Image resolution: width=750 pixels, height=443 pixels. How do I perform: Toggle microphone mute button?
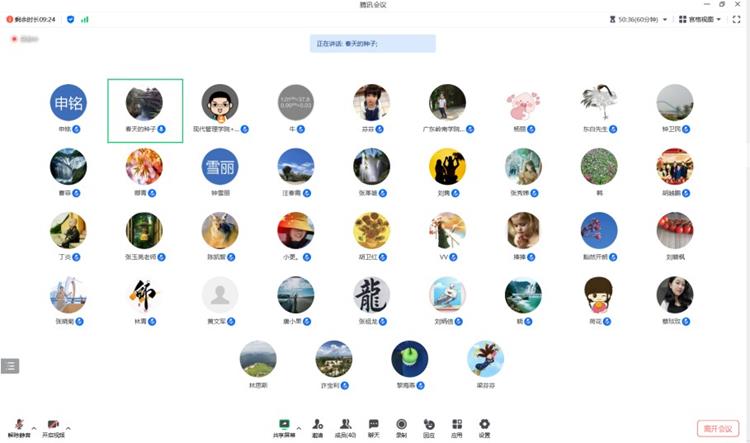tap(19, 426)
